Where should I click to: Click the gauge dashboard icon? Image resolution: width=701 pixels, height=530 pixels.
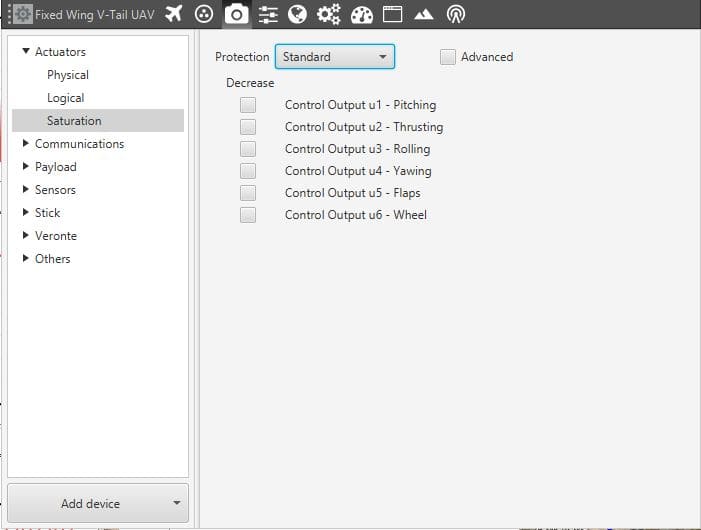(x=362, y=14)
